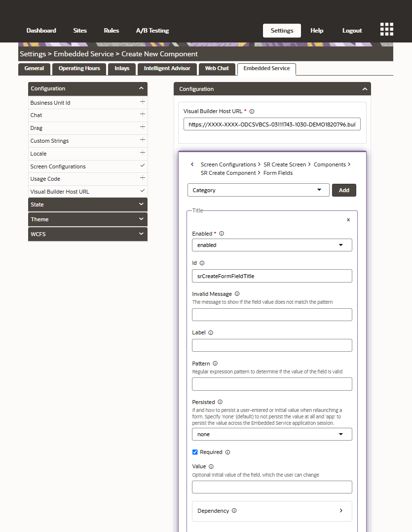
Task: Expand the Theme section
Action: pos(87,219)
